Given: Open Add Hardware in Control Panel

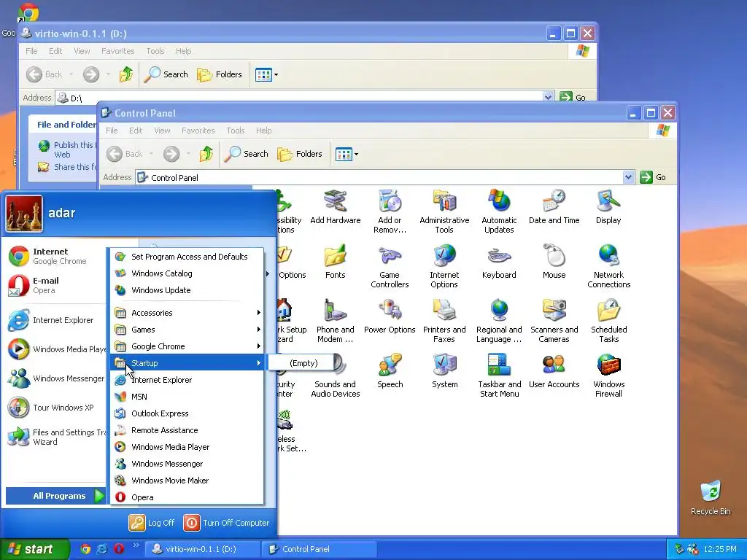Looking at the screenshot, I should coord(335,207).
